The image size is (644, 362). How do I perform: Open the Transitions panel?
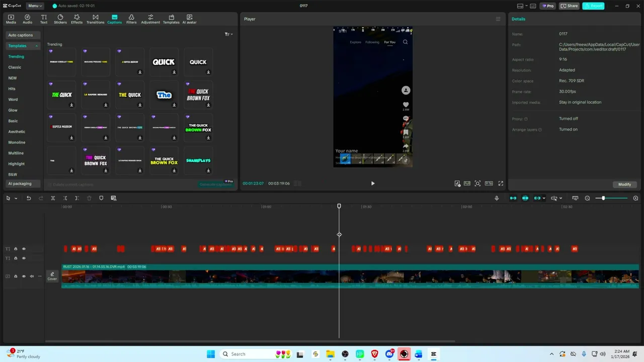(95, 19)
